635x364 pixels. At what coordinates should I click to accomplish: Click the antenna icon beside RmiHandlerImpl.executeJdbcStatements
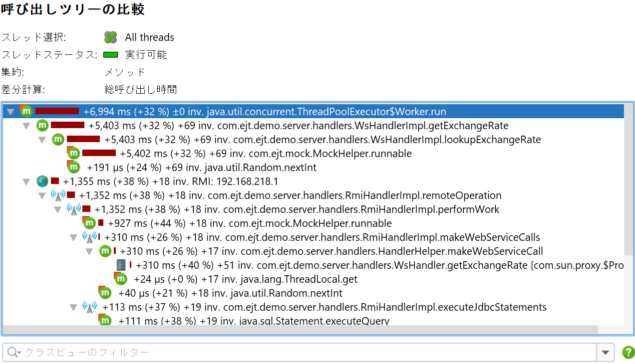[x=89, y=307]
